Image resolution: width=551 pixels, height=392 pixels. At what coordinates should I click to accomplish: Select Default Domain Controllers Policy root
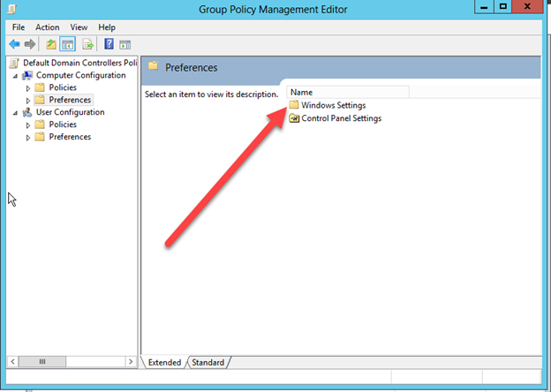pyautogui.click(x=80, y=63)
